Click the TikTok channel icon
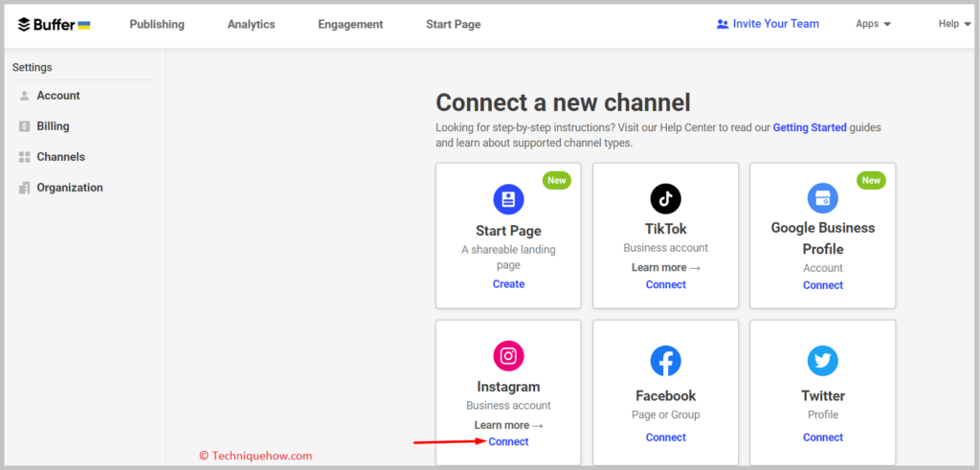This screenshot has height=470, width=980. 666,199
